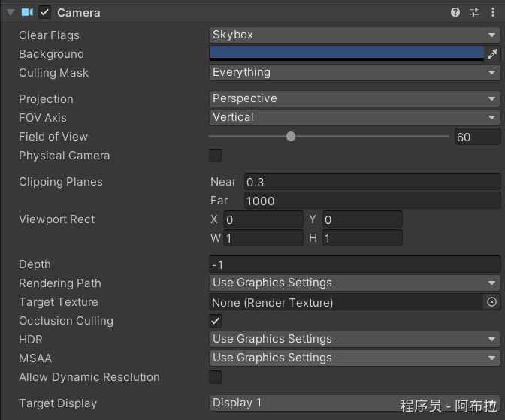Click the Camera component icon
This screenshot has width=505, height=420.
28,12
